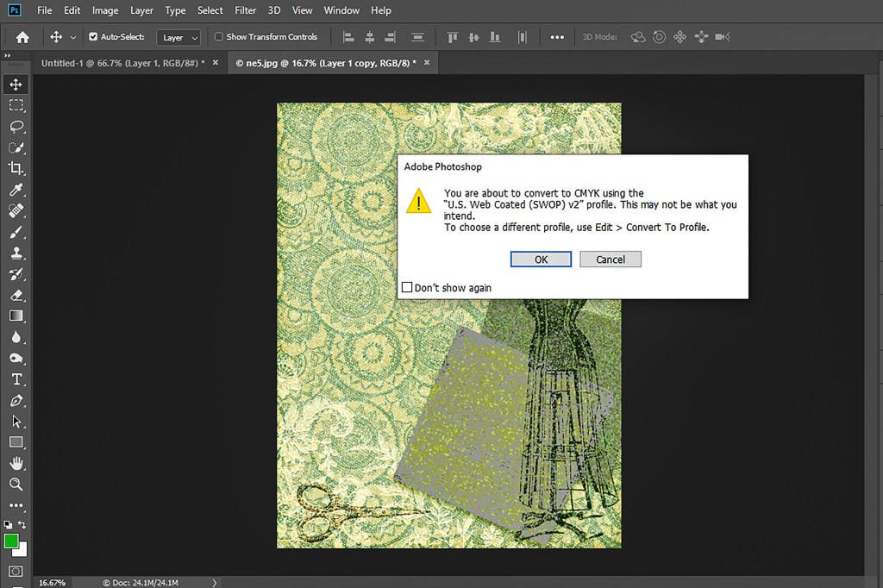Click the green foreground color swatch

click(11, 541)
